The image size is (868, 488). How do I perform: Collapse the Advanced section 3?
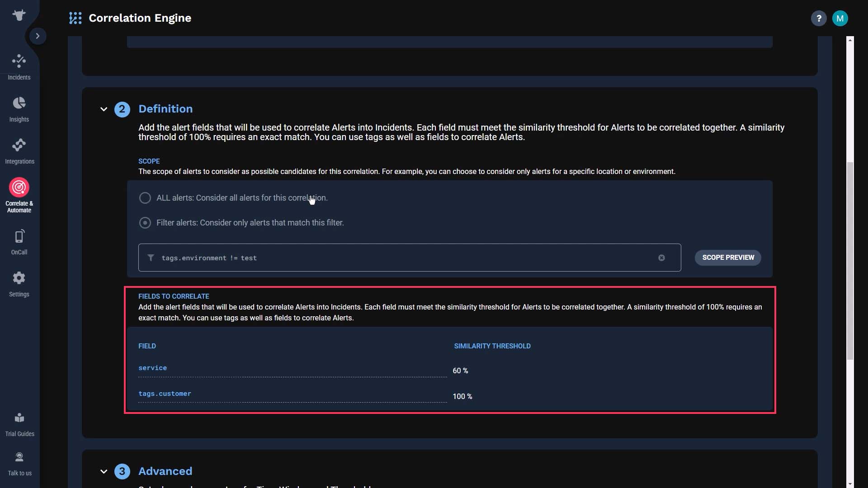[x=104, y=471]
